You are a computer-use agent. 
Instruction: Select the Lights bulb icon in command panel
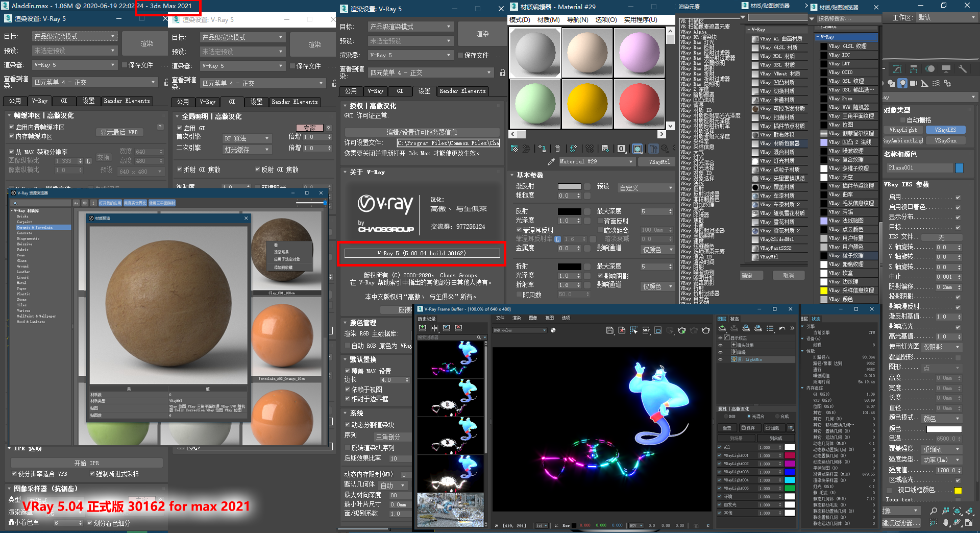(902, 83)
